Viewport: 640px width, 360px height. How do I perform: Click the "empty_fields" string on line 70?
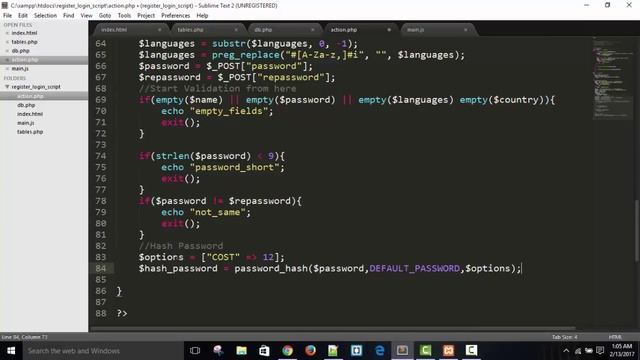point(229,111)
